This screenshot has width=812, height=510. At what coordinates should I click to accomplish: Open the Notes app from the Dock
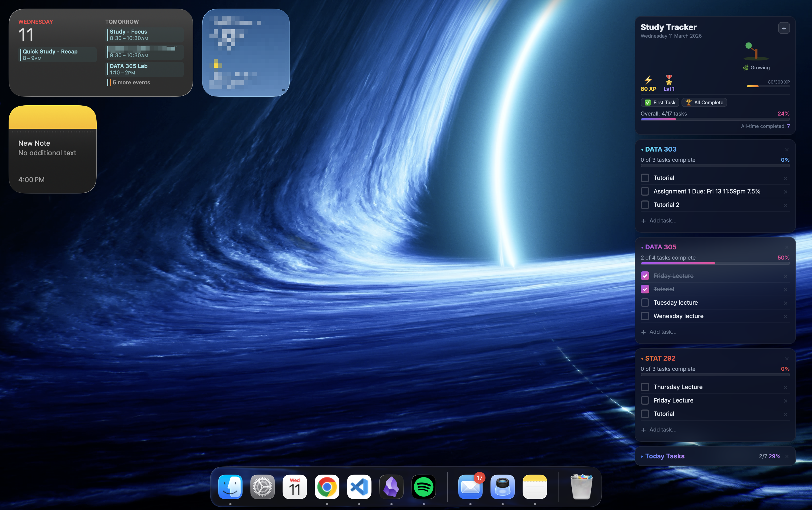535,487
